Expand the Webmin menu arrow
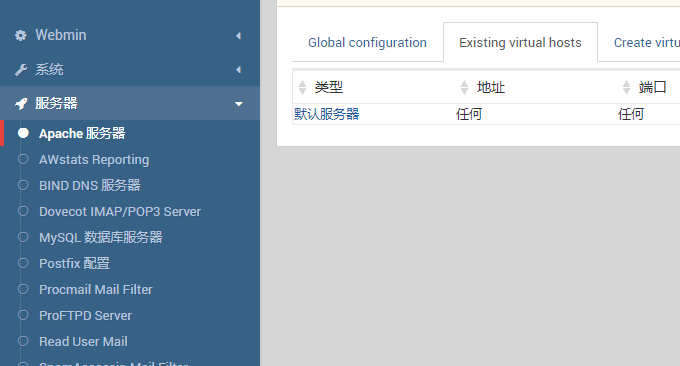680x366 pixels. click(x=239, y=36)
